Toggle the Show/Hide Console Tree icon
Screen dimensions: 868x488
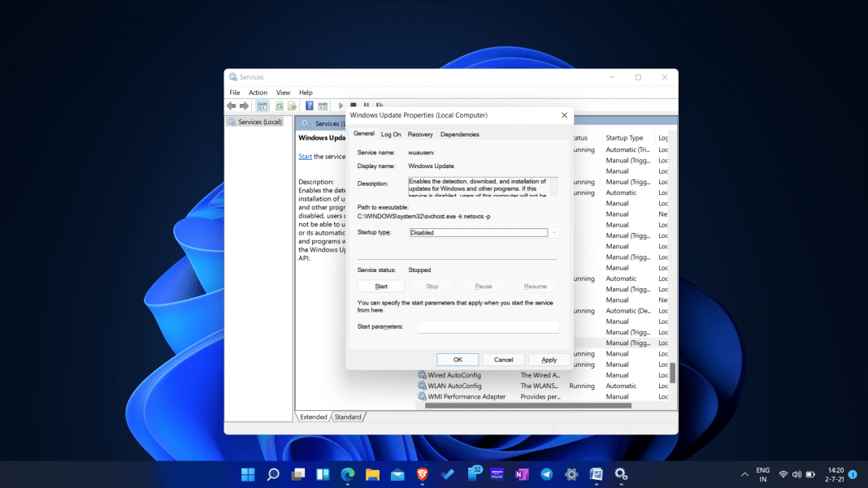click(x=263, y=106)
